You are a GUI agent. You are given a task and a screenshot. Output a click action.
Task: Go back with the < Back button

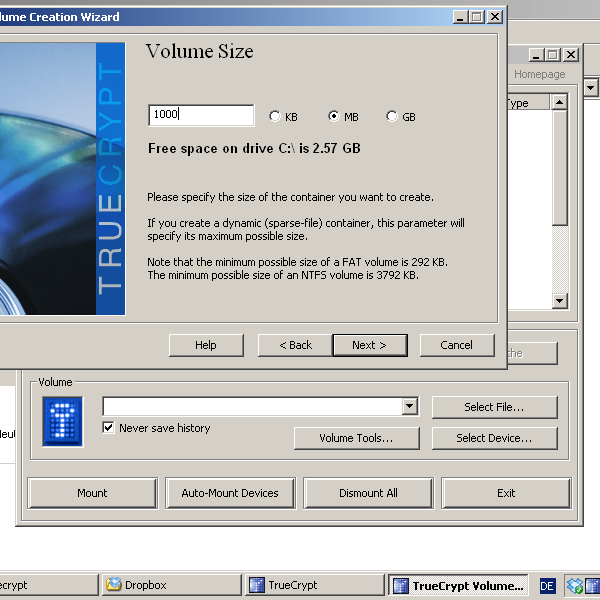click(295, 345)
